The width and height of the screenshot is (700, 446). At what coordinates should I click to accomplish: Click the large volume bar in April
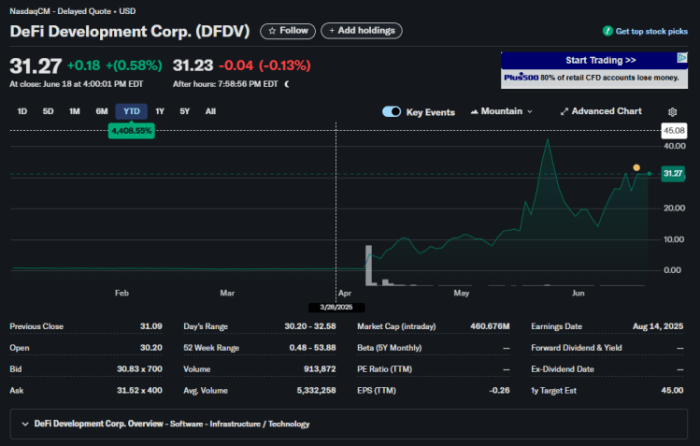click(x=368, y=265)
